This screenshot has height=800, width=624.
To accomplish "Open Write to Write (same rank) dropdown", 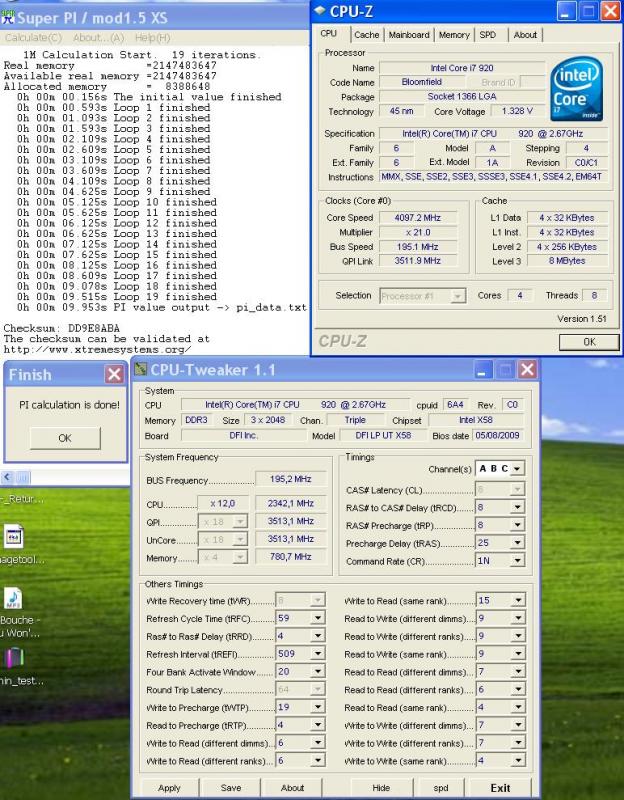I will 518,760.
